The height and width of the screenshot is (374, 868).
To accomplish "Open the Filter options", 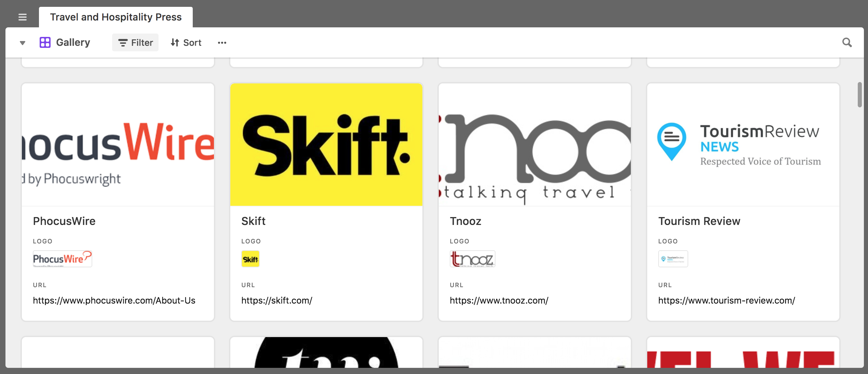I will [135, 42].
